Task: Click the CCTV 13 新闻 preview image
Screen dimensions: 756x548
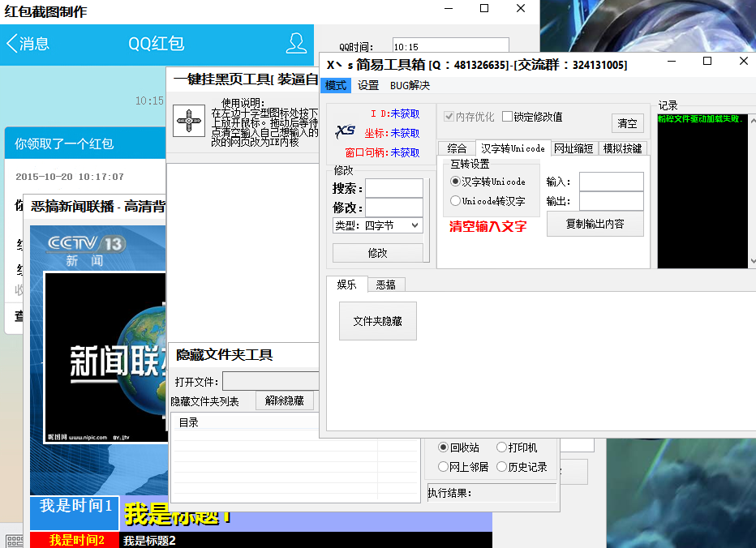Action: 98,359
